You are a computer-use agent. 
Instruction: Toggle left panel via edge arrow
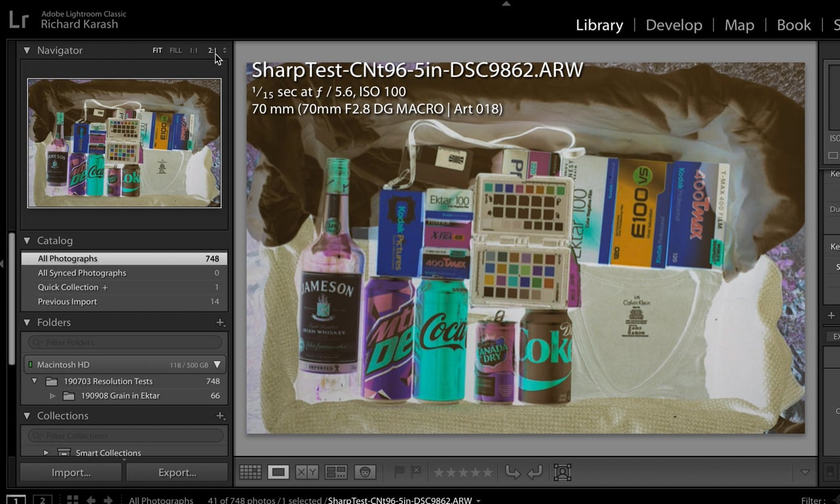(3, 264)
